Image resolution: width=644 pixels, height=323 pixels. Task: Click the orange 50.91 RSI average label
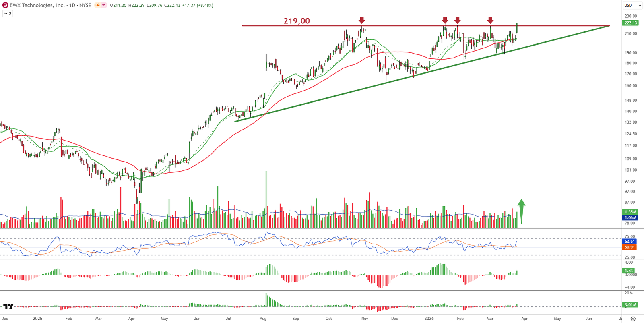[630, 247]
